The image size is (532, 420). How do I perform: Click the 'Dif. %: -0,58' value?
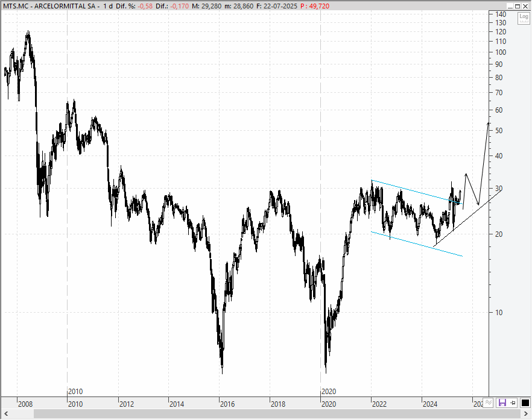(x=134, y=6)
